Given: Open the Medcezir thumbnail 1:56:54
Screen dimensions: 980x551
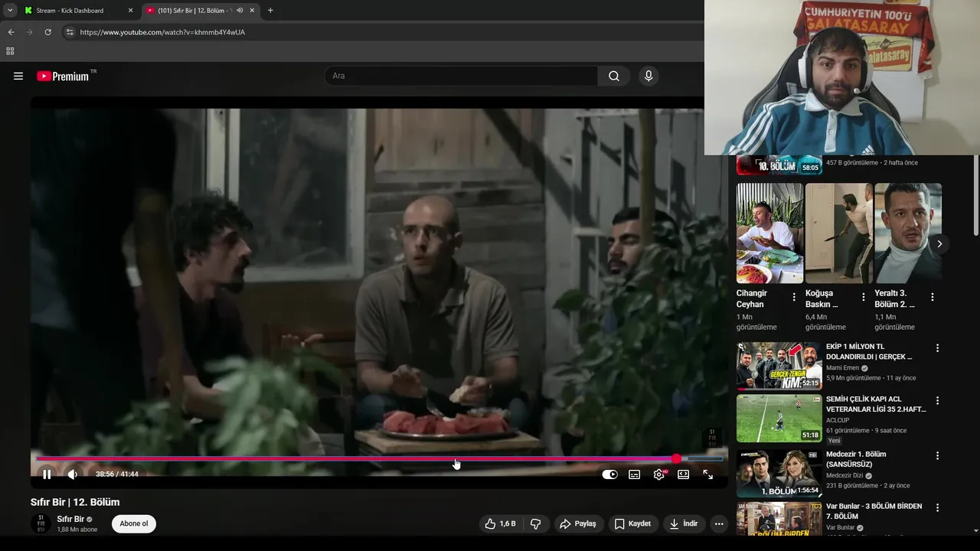Looking at the screenshot, I should [779, 473].
